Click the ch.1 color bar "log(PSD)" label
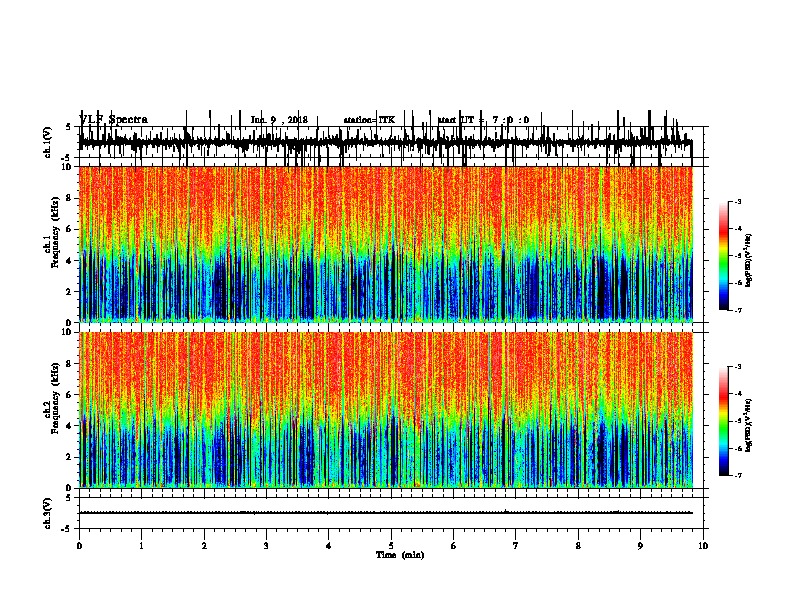 click(748, 261)
